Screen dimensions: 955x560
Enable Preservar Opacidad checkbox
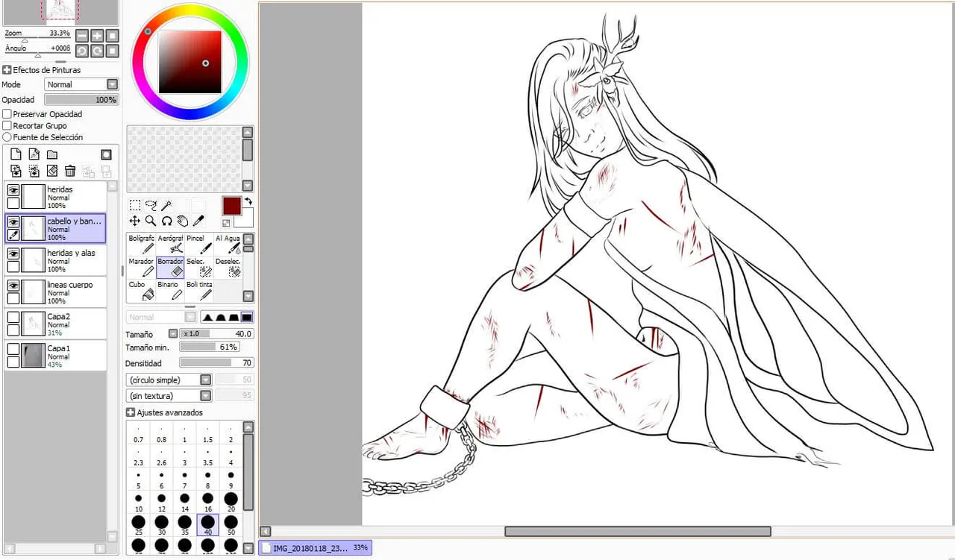(x=7, y=114)
